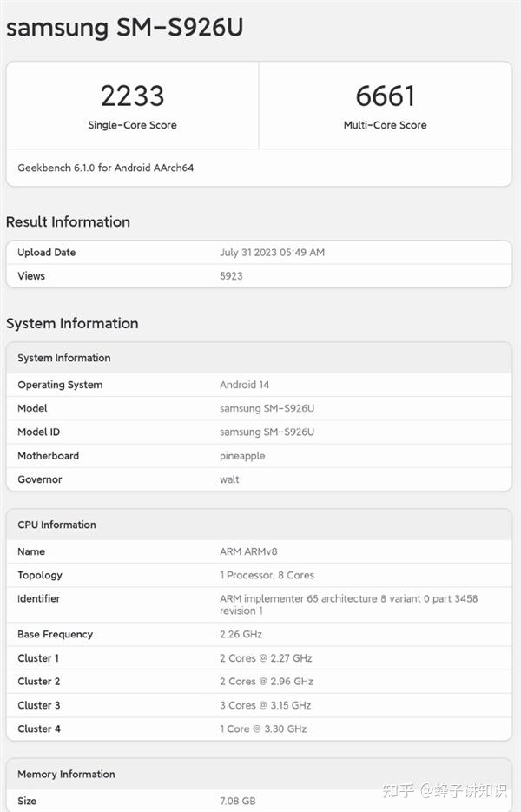Select the Result Information heading

pyautogui.click(x=68, y=222)
